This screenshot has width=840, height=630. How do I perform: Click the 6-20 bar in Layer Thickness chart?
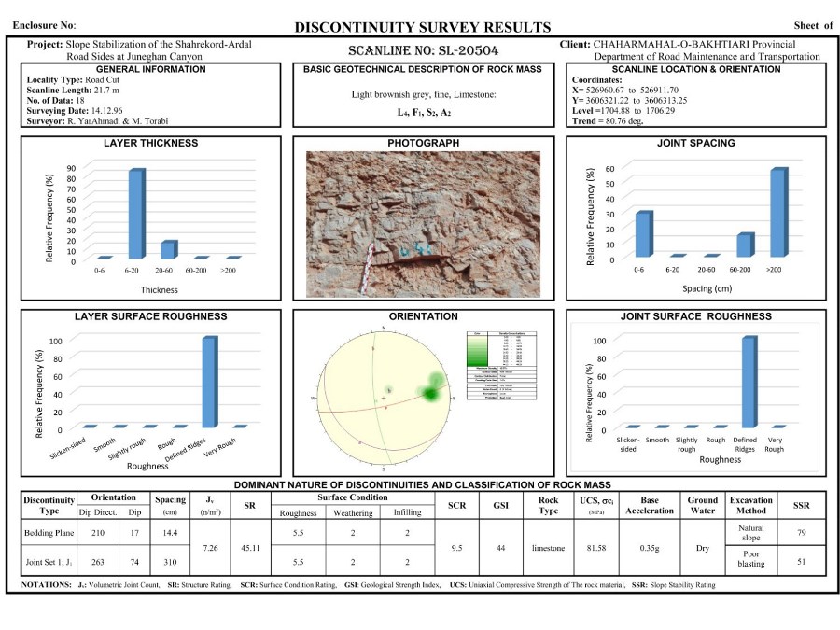click(136, 214)
